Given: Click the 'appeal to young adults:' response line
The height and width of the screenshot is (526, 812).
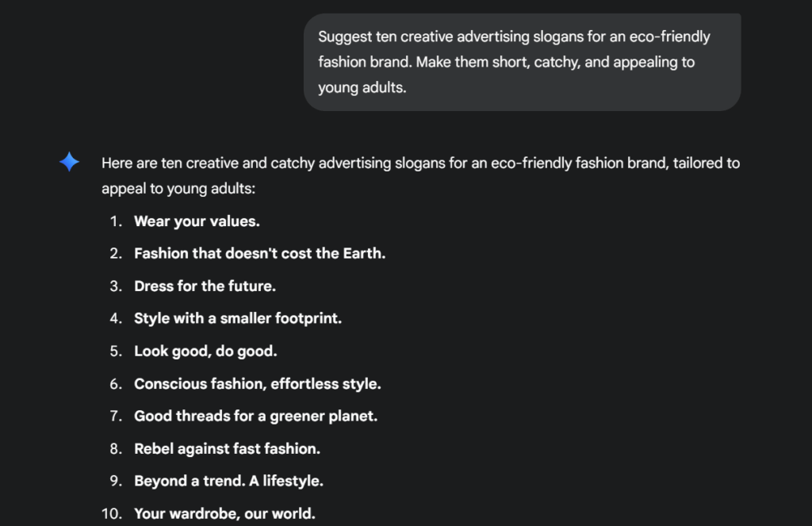Looking at the screenshot, I should point(179,190).
